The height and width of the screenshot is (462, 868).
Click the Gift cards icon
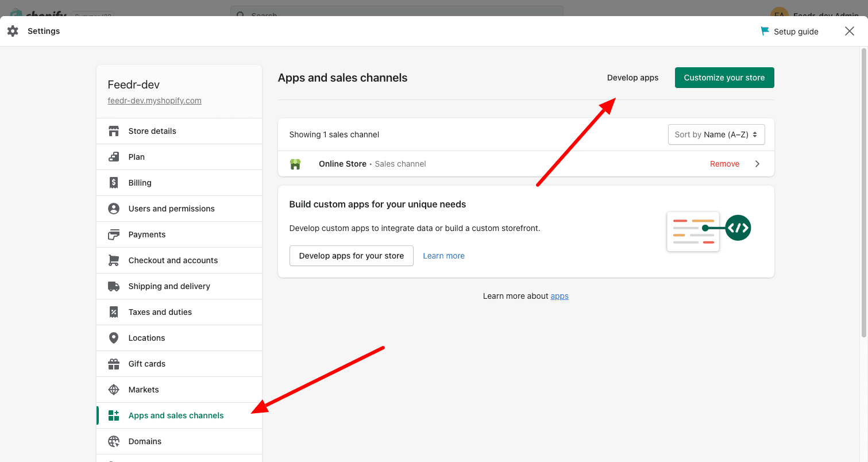click(x=114, y=364)
